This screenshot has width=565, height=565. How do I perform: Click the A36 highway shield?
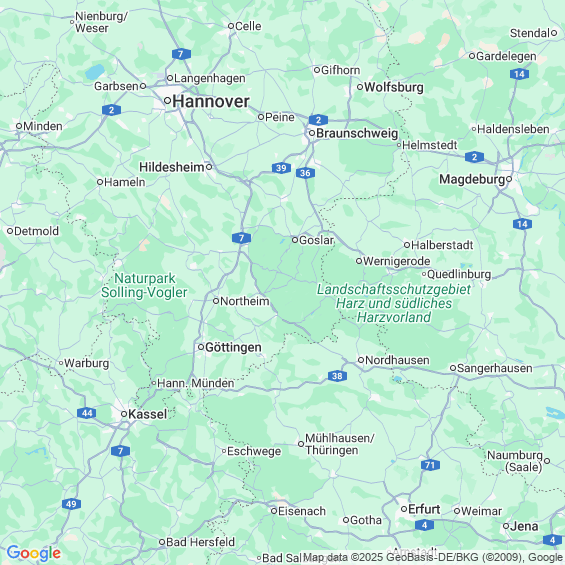pyautogui.click(x=305, y=173)
